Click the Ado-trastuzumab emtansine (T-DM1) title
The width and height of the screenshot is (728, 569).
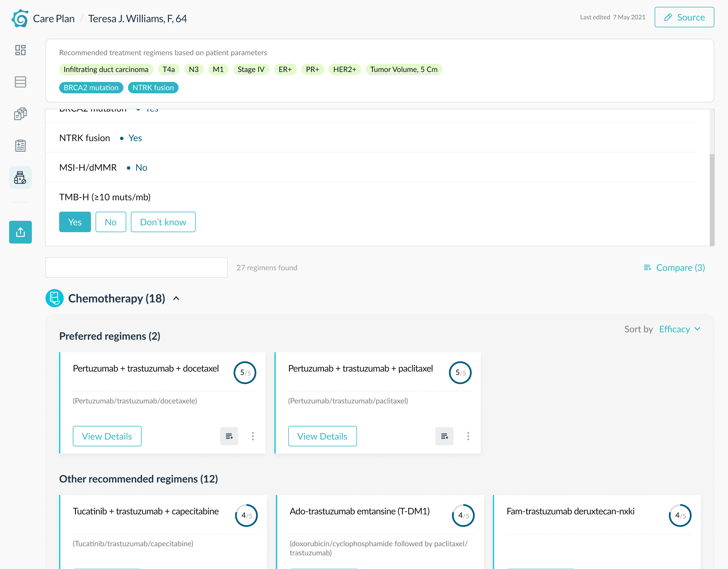point(360,511)
